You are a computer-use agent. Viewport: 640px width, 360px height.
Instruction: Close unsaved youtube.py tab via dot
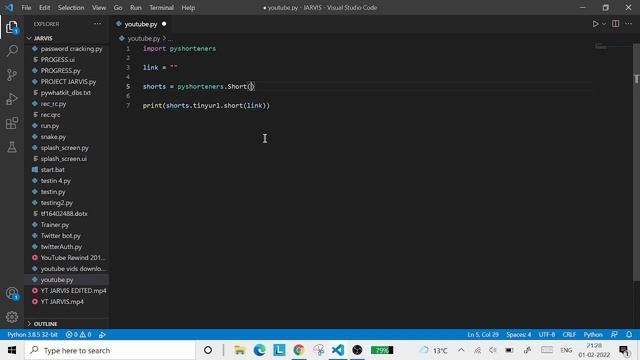pos(164,24)
